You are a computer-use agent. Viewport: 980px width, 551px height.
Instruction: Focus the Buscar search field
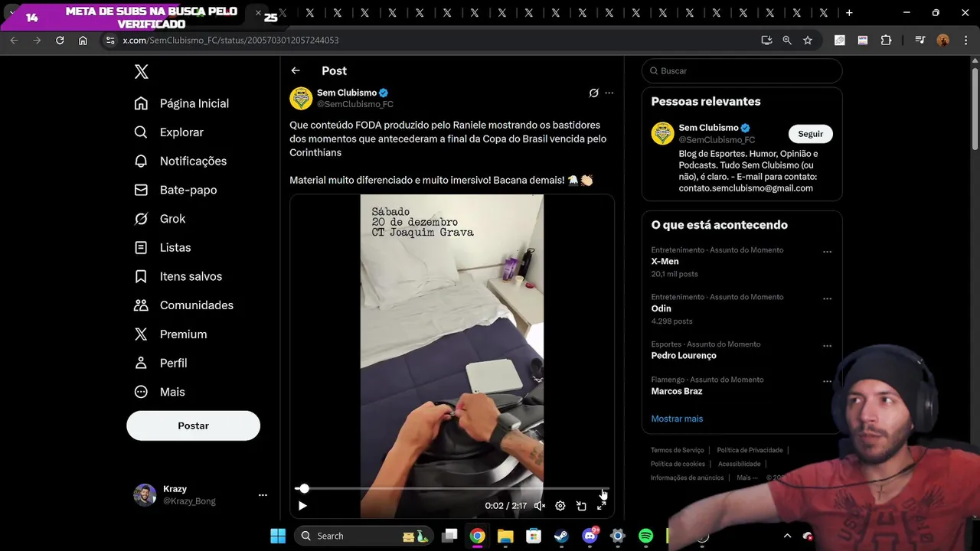click(742, 70)
